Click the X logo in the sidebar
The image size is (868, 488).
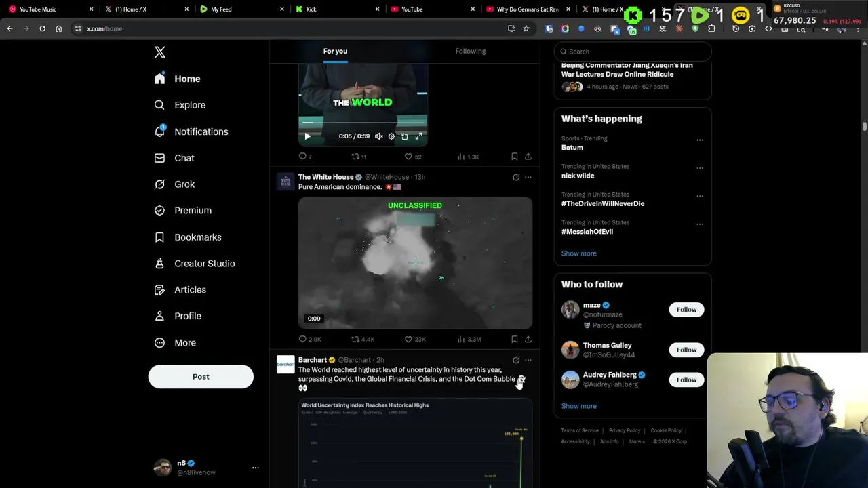pos(160,52)
